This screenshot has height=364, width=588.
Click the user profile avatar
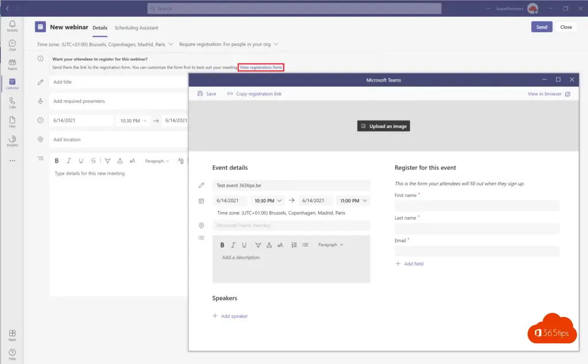pyautogui.click(x=532, y=8)
